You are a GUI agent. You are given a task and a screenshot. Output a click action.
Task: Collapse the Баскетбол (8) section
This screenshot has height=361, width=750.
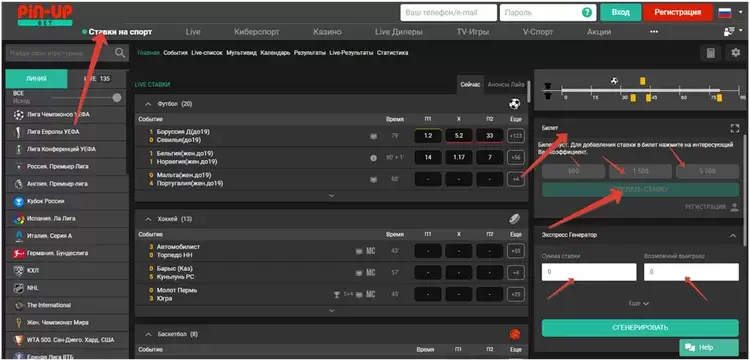point(148,334)
